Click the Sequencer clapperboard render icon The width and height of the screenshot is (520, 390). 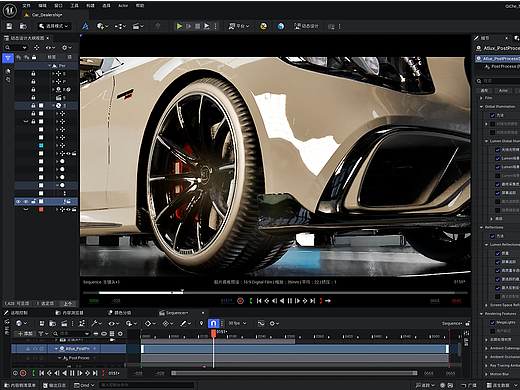64,323
